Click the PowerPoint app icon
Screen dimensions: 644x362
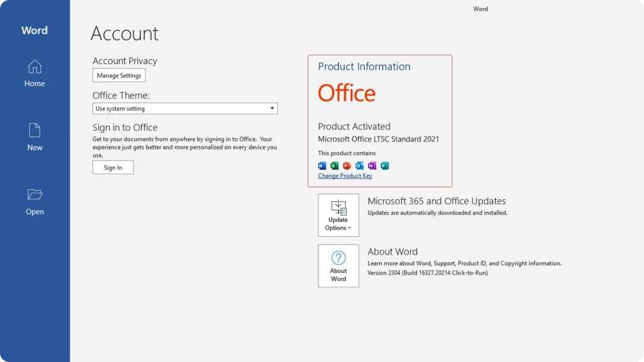point(347,166)
